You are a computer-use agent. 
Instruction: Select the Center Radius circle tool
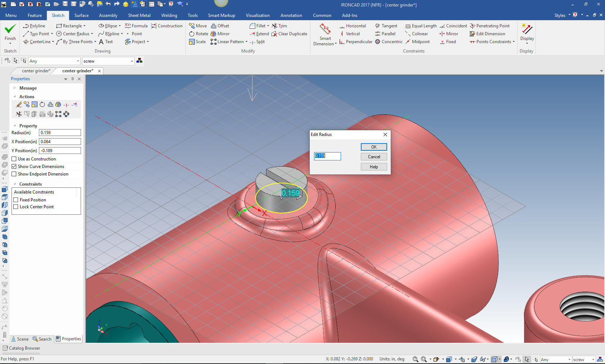(x=73, y=34)
